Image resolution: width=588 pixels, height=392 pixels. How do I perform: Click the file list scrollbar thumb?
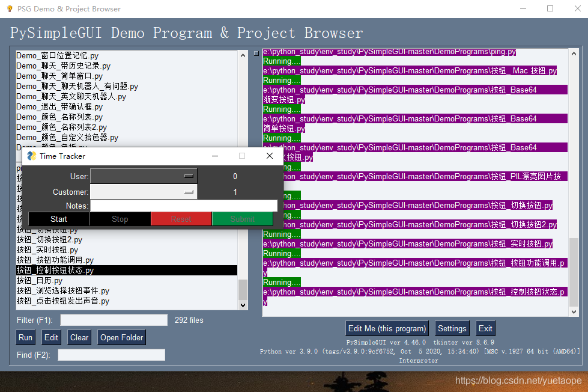(x=243, y=290)
